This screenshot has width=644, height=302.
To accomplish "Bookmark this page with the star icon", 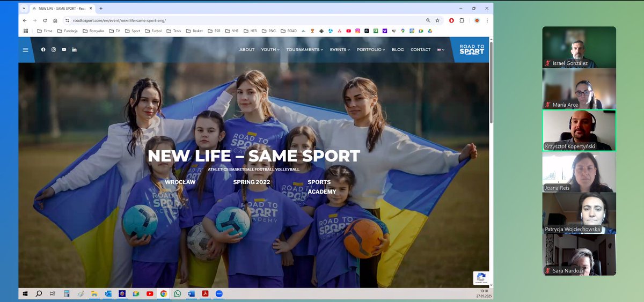I will click(437, 20).
